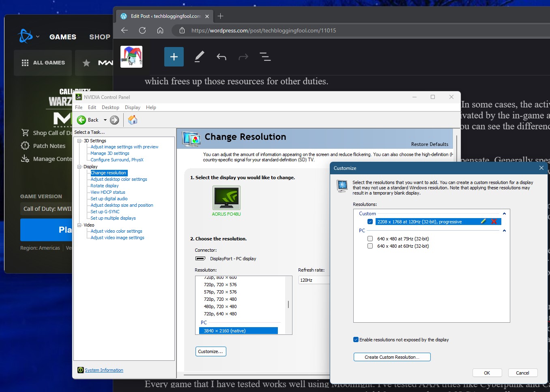Reload the page in the browser toolbar
Screen dimensions: 550x392
pos(142,30)
